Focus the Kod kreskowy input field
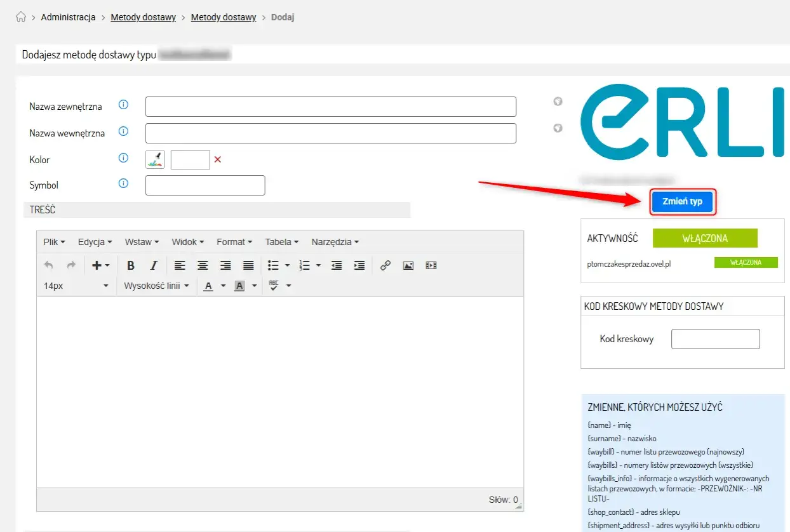Screen dimensions: 790x532 point(715,339)
